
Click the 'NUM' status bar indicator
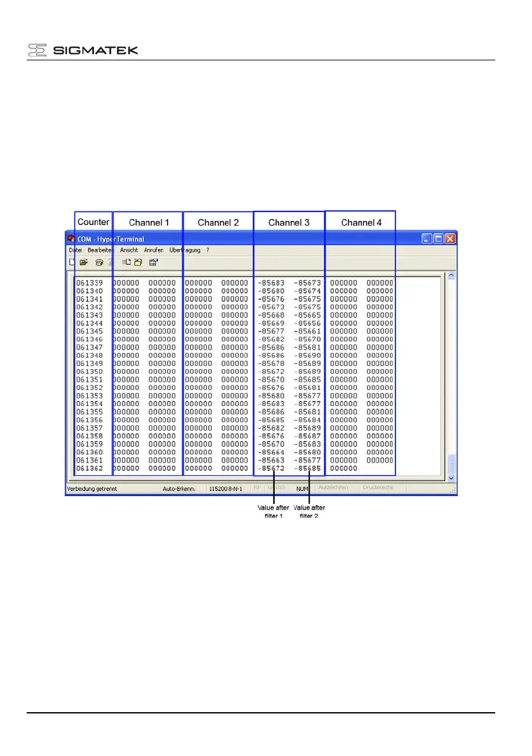[302, 489]
